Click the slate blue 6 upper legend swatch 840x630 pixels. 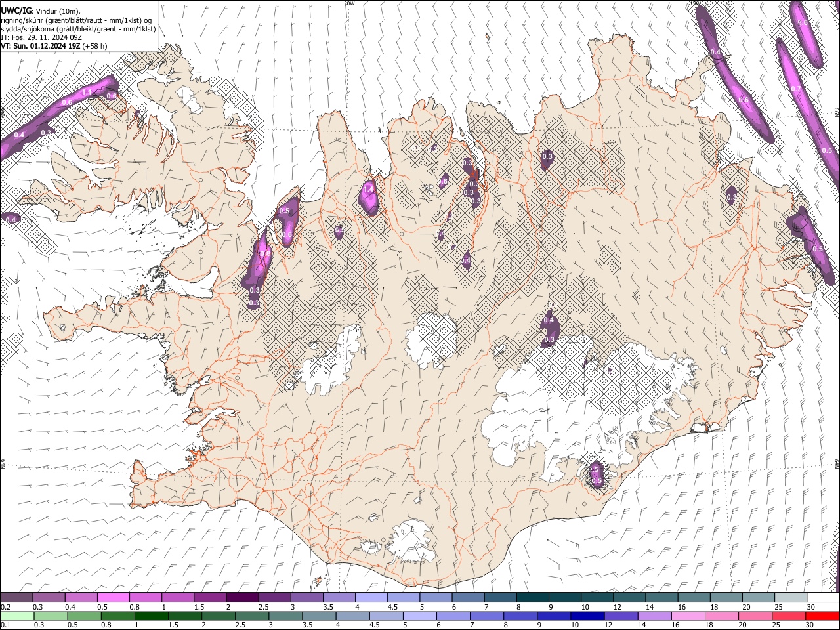tap(467, 598)
